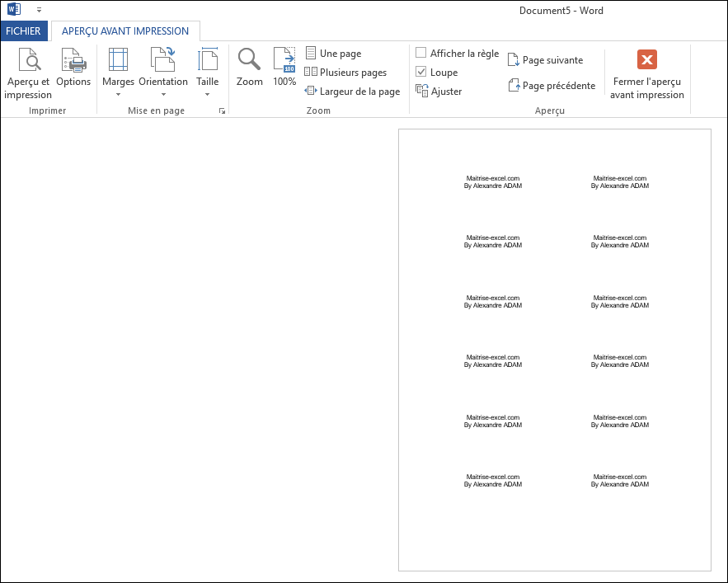Click the Word application icon

click(x=14, y=9)
